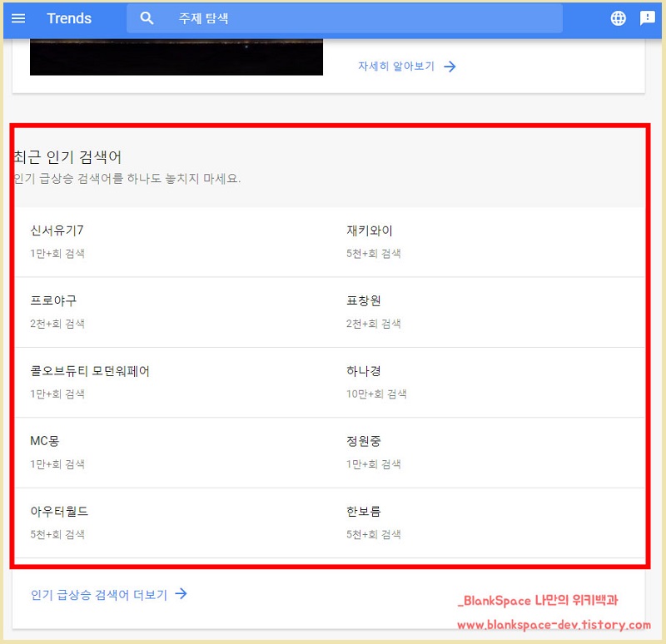The image size is (666, 644).
Task: Click 2천+회 검색 count under 표창원
Action: 373,324
